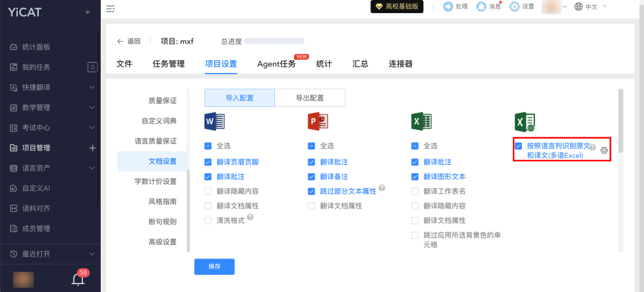Viewport: 644px width, 292px height.
Task: Switch to the 汇总 tab
Action: coord(360,64)
